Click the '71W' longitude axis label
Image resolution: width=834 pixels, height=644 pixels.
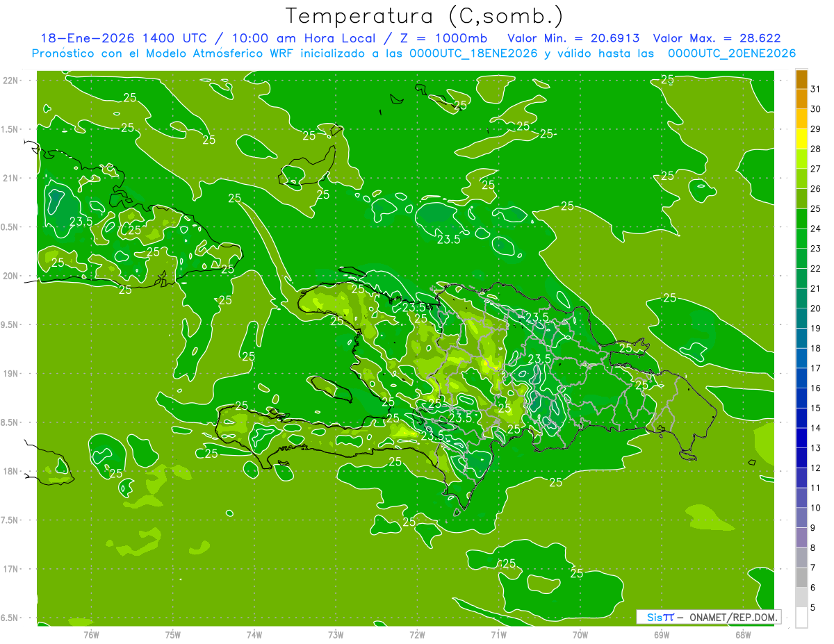pyautogui.click(x=498, y=634)
